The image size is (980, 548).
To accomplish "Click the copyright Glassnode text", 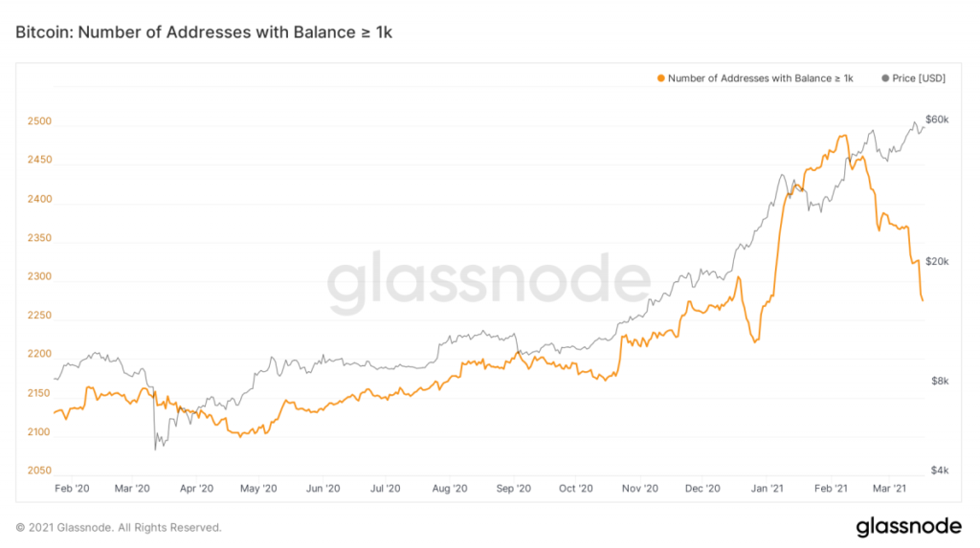I will [x=119, y=527].
